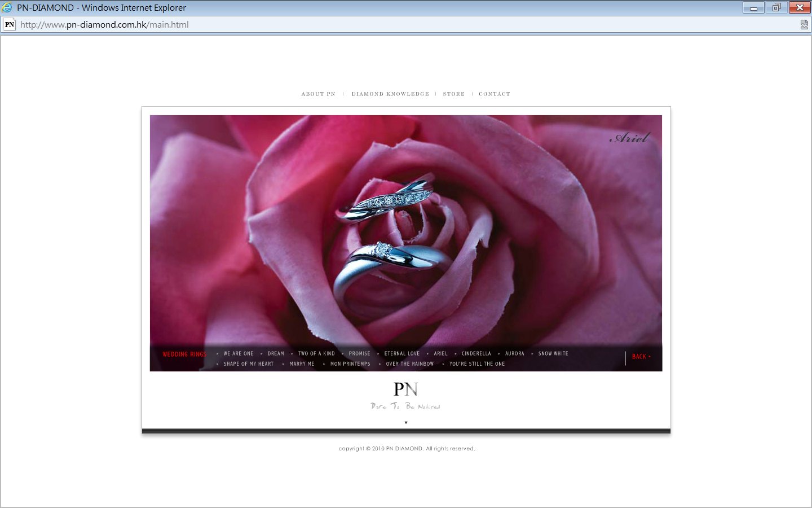Open the Contact page
The image size is (812, 508).
pos(495,94)
